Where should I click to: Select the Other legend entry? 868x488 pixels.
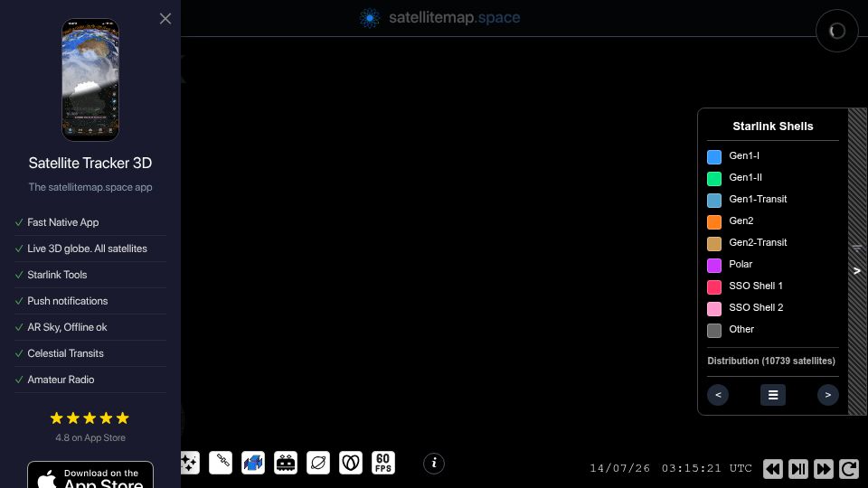coord(741,329)
